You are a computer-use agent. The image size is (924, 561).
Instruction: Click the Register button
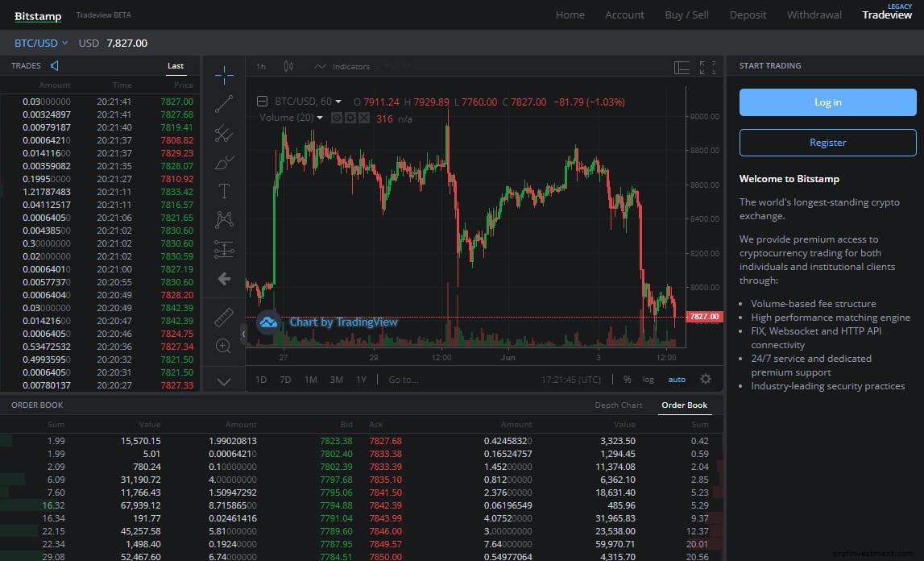[827, 143]
